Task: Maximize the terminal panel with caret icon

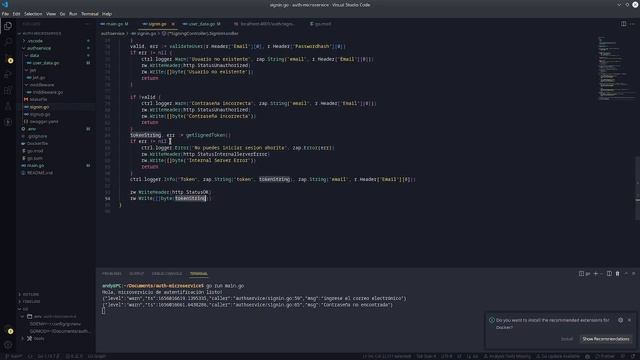Action: tap(626, 273)
